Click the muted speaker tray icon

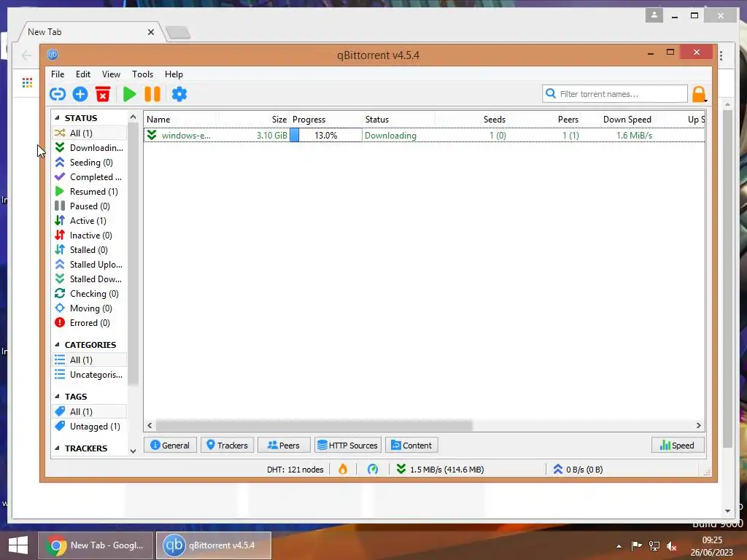point(672,546)
